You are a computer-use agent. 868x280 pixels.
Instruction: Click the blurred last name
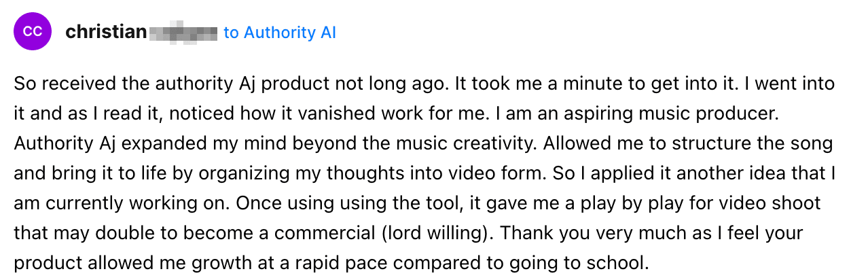pos(183,33)
